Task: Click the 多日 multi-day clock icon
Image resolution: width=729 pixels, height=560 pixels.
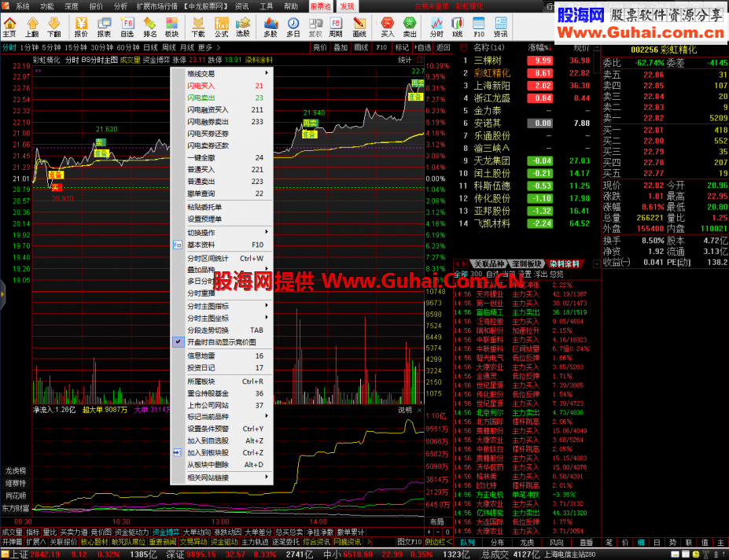Action: pos(293,27)
